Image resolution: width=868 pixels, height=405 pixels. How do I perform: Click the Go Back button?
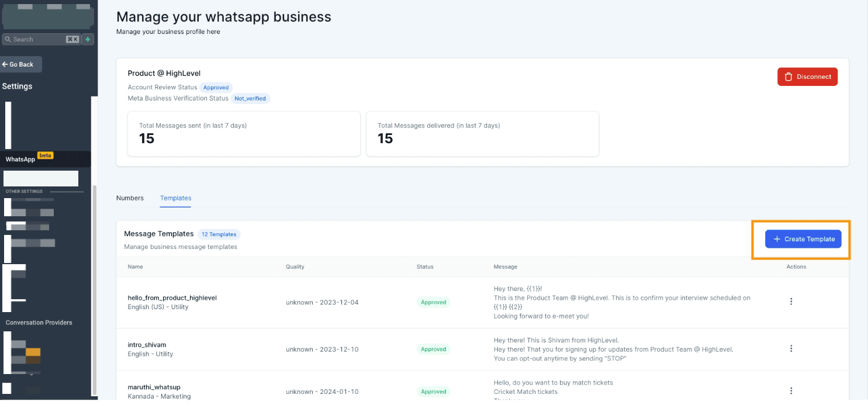[21, 64]
